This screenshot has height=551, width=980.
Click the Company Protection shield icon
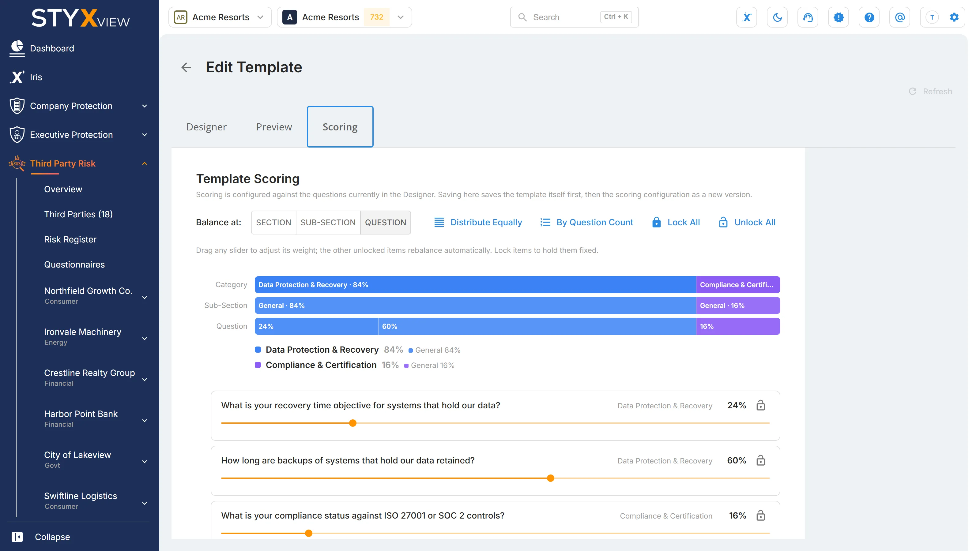click(x=17, y=106)
